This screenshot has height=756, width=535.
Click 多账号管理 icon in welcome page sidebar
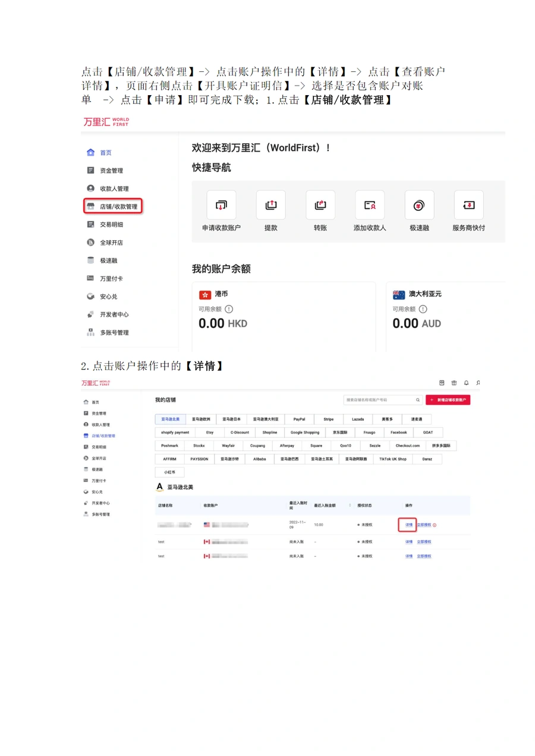[90, 332]
